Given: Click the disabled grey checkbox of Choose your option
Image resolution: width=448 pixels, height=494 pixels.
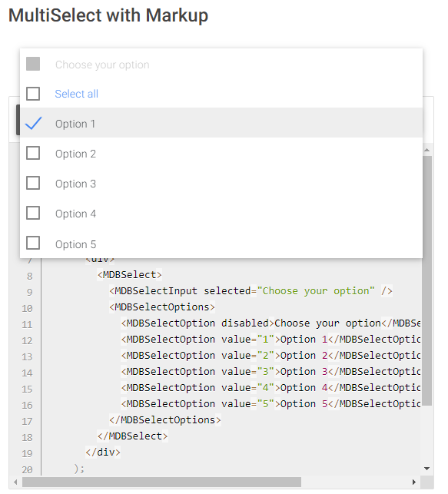Looking at the screenshot, I should 33,64.
